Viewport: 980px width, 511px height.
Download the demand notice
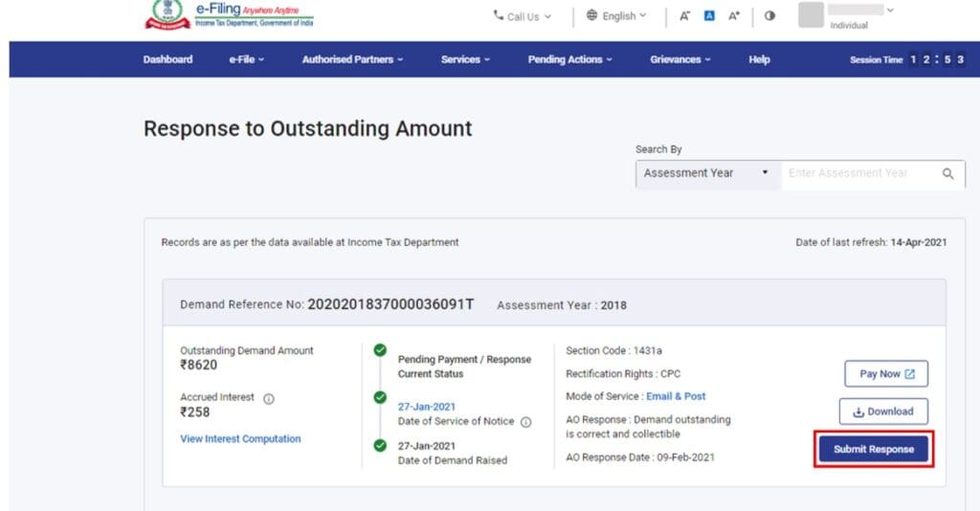pos(883,411)
